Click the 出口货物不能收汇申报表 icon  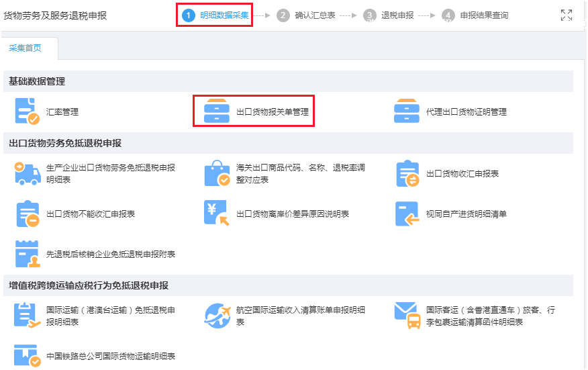coord(28,214)
